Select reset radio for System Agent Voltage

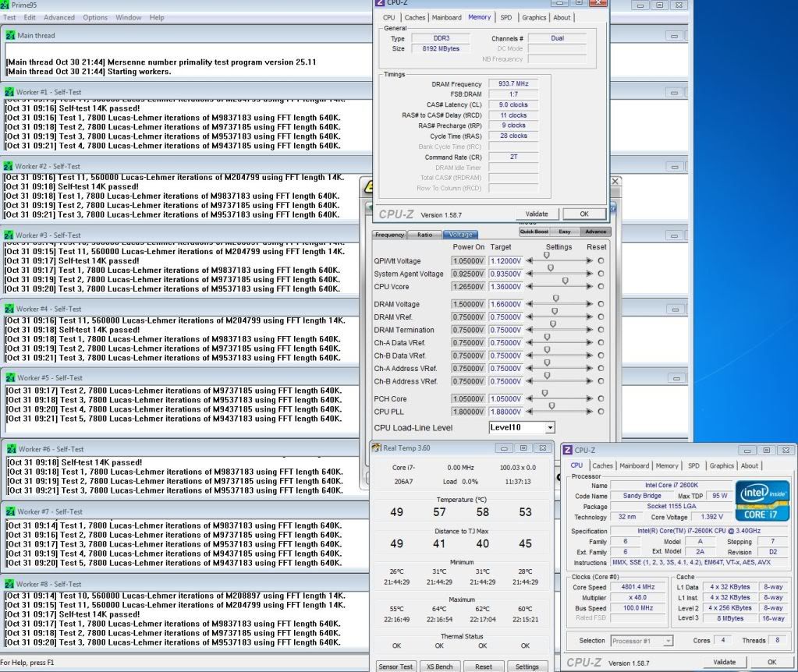tap(601, 273)
